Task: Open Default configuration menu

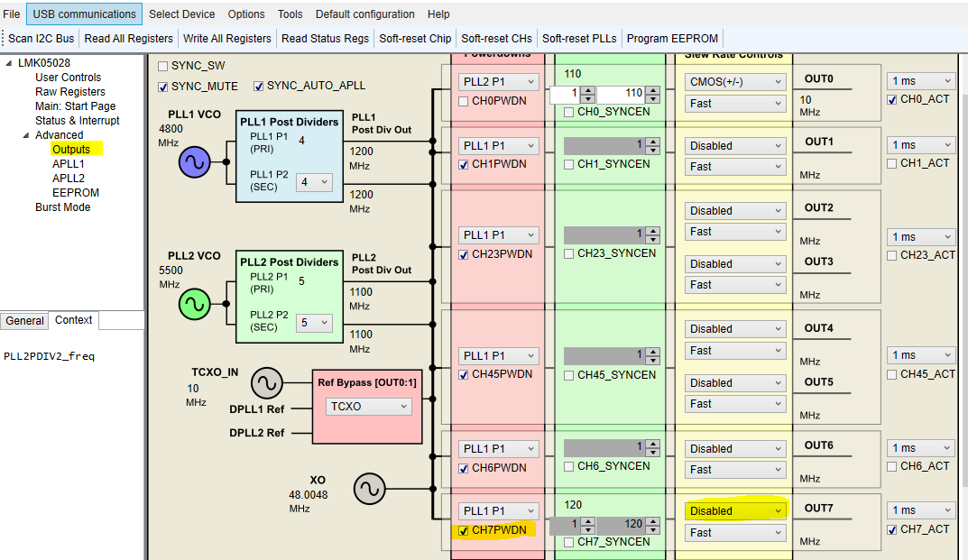Action: (364, 14)
